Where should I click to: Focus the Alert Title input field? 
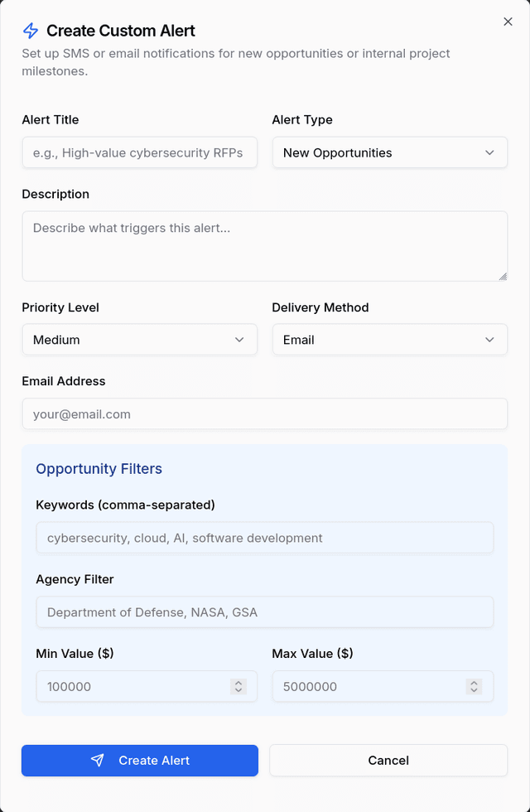pos(139,152)
